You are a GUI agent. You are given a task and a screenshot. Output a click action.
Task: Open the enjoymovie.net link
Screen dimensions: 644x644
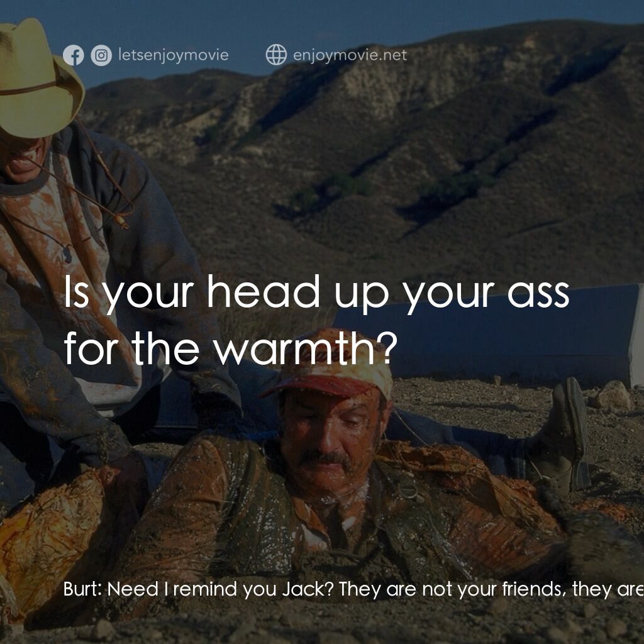(x=350, y=55)
